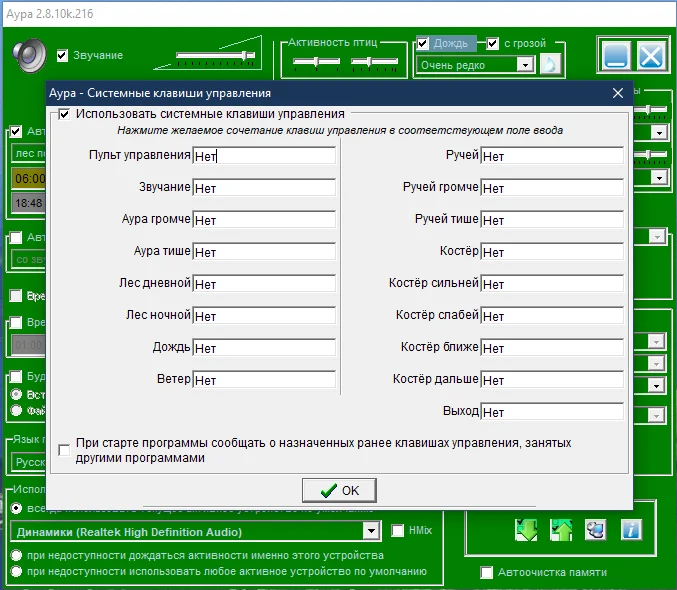Open the Очень редко rain frequency dropdown

pos(525,65)
